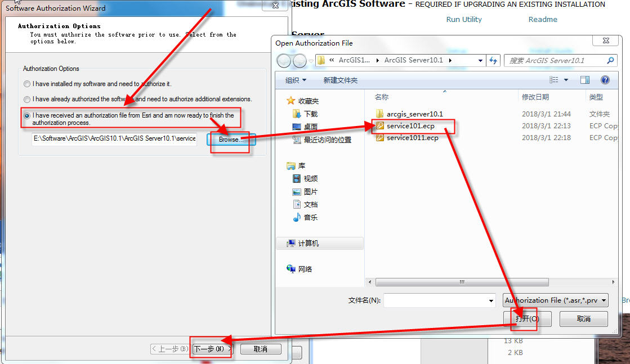Select the 库 libraries node
This screenshot has height=364, width=630.
[x=296, y=166]
